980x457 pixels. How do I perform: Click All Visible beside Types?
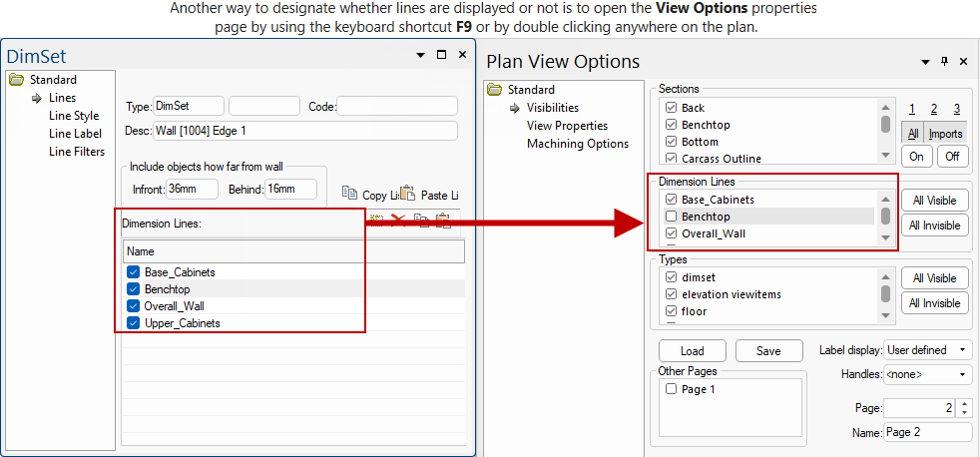pos(935,278)
